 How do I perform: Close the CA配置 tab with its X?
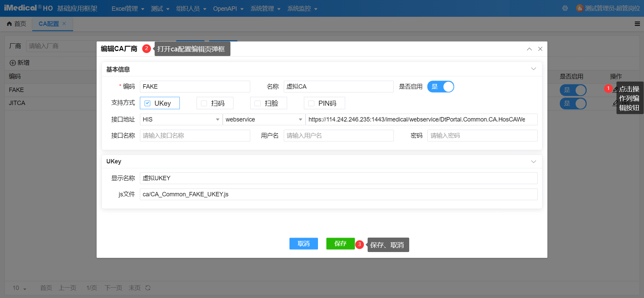tap(64, 23)
